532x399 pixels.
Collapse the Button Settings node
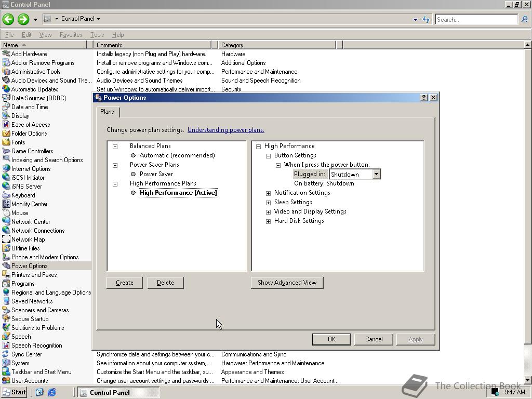pos(269,156)
